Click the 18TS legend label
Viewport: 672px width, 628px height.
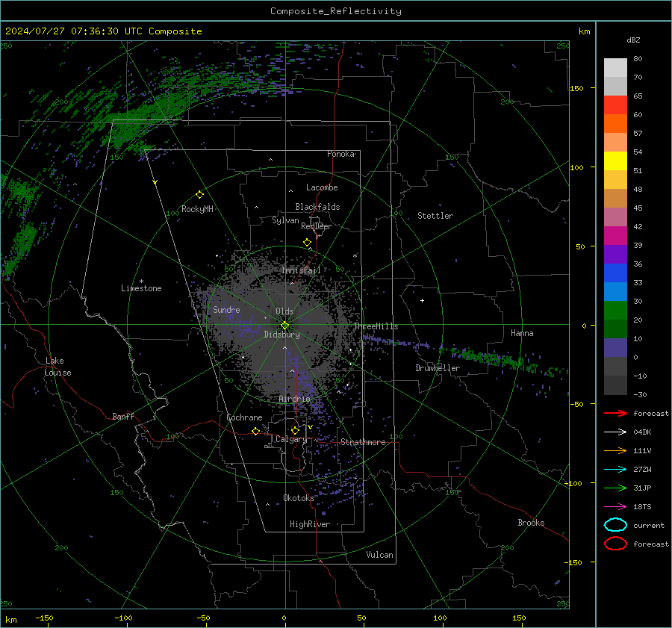pos(642,507)
